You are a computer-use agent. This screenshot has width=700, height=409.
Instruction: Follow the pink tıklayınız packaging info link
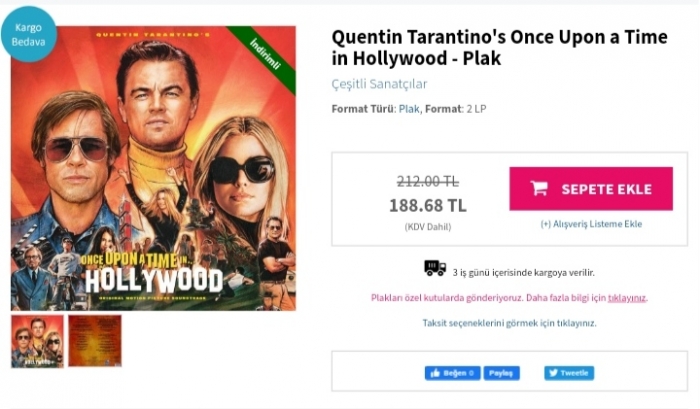pos(627,298)
